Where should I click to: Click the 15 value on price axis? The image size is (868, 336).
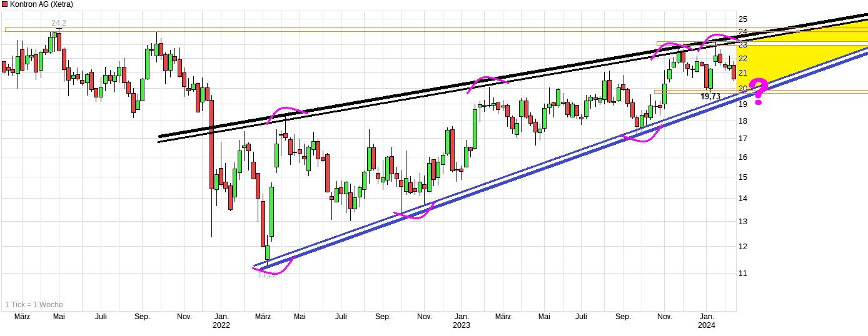[743, 177]
